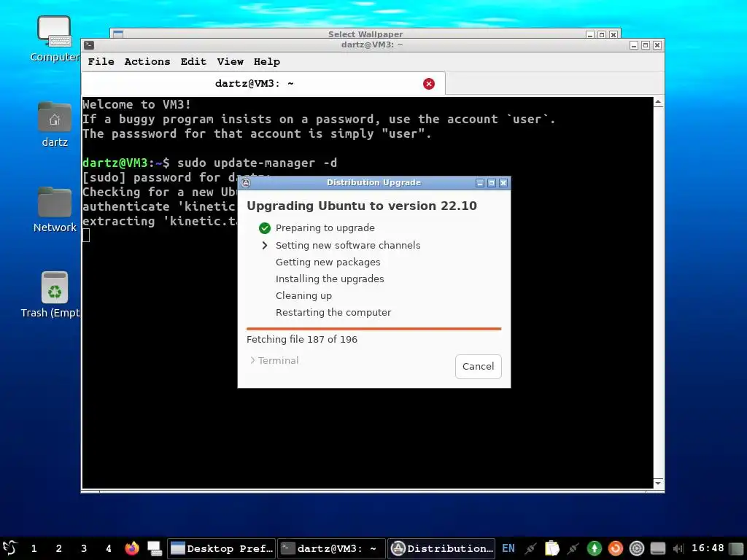
Task: Click 'Getting new packages' step text
Action: click(x=328, y=262)
